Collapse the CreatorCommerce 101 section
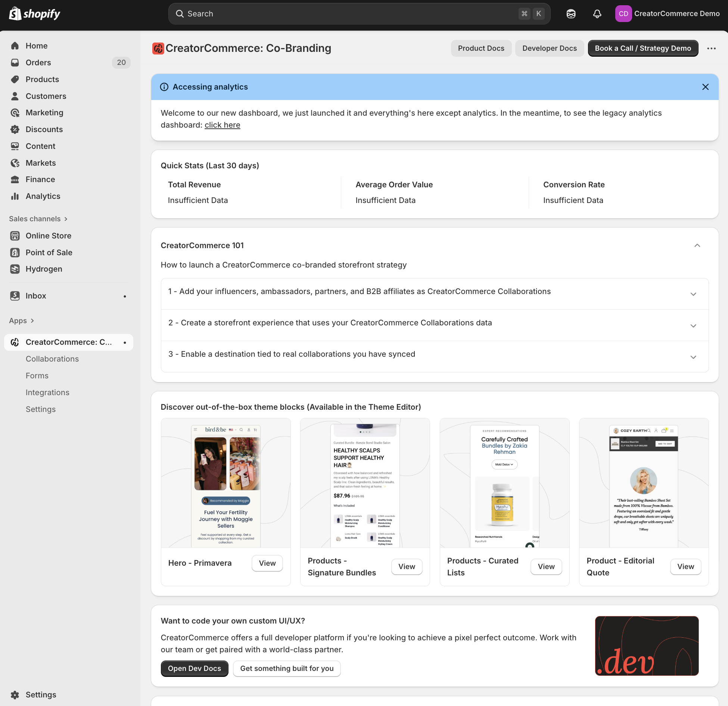The width and height of the screenshot is (728, 706). point(697,246)
